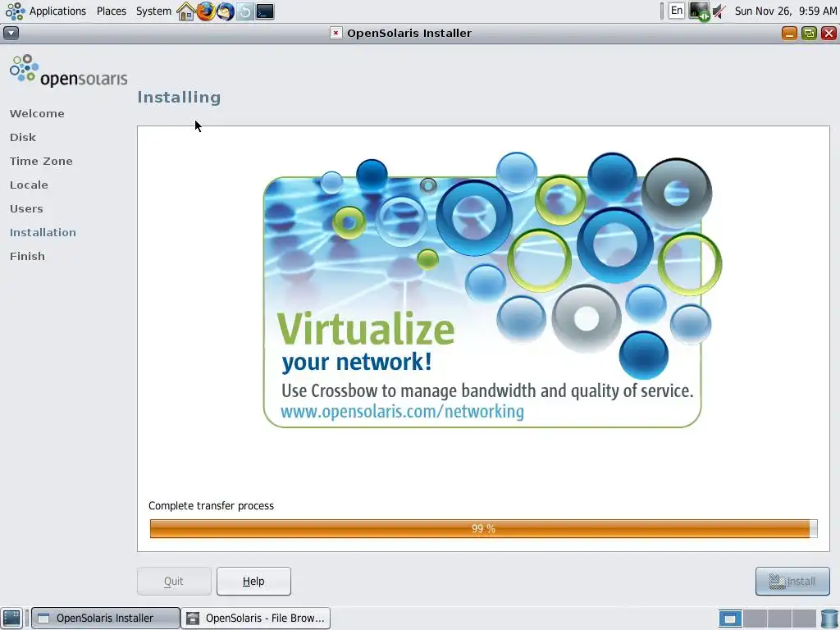Screen dimensions: 840x630
Task: Click the Quit button
Action: (174, 582)
